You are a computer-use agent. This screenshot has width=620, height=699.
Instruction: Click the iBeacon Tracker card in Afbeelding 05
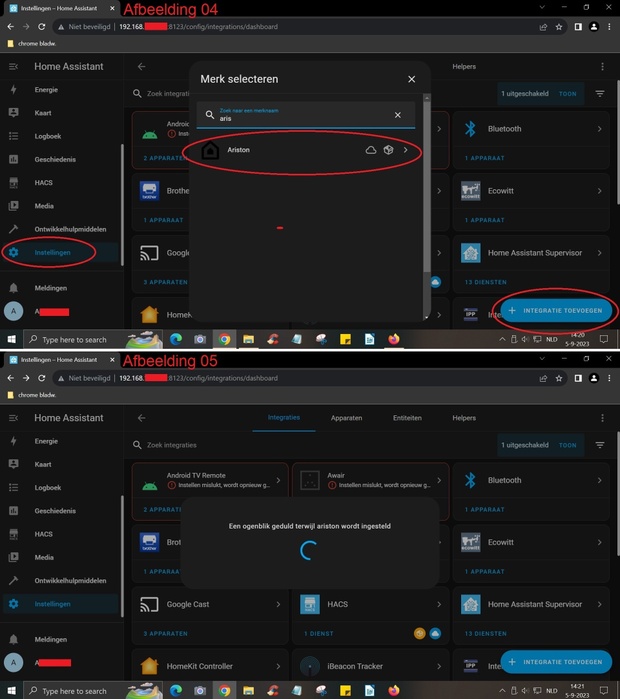click(x=370, y=666)
